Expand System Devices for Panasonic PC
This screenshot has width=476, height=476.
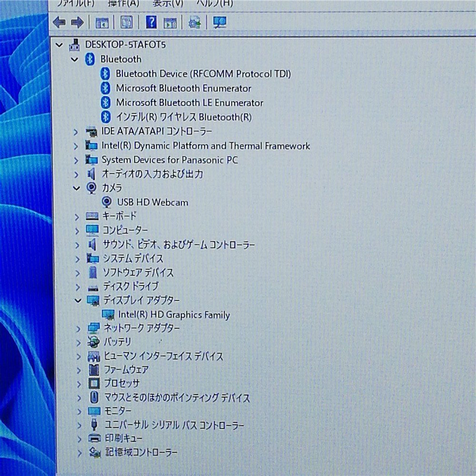[x=76, y=160]
